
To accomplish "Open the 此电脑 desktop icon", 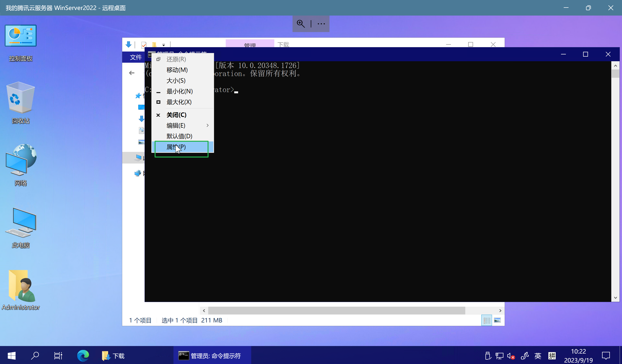I will [x=21, y=227].
